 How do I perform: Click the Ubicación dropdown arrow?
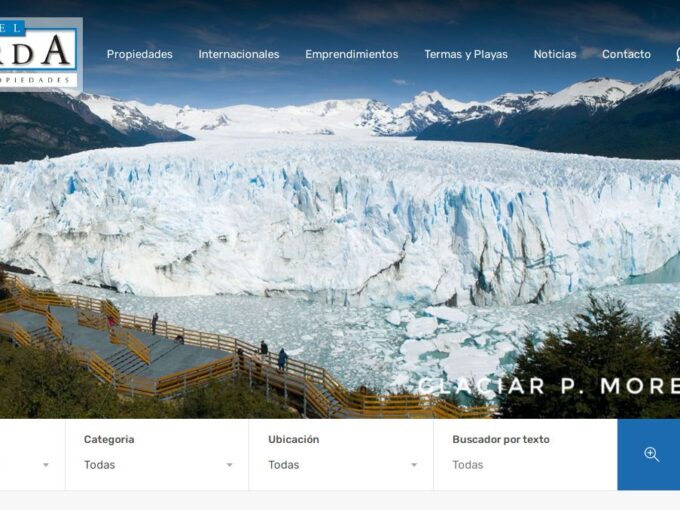(x=414, y=465)
